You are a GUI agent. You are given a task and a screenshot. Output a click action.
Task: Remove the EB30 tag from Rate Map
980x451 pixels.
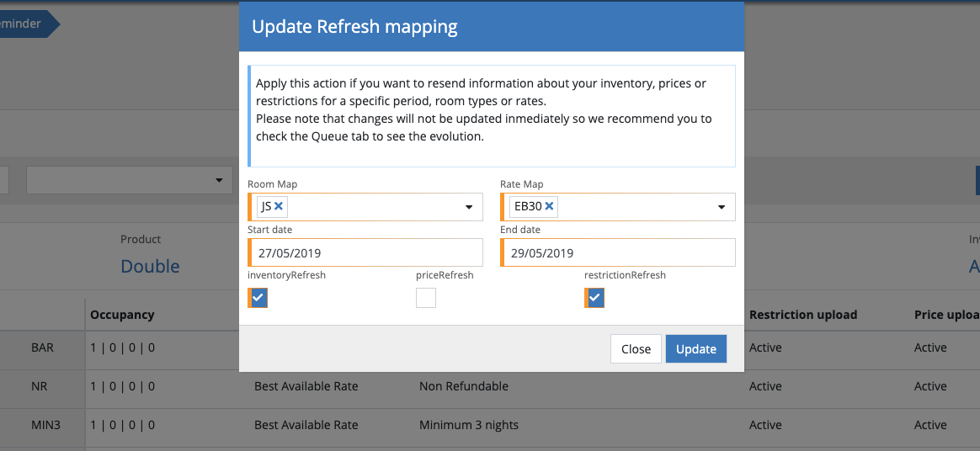pos(550,206)
